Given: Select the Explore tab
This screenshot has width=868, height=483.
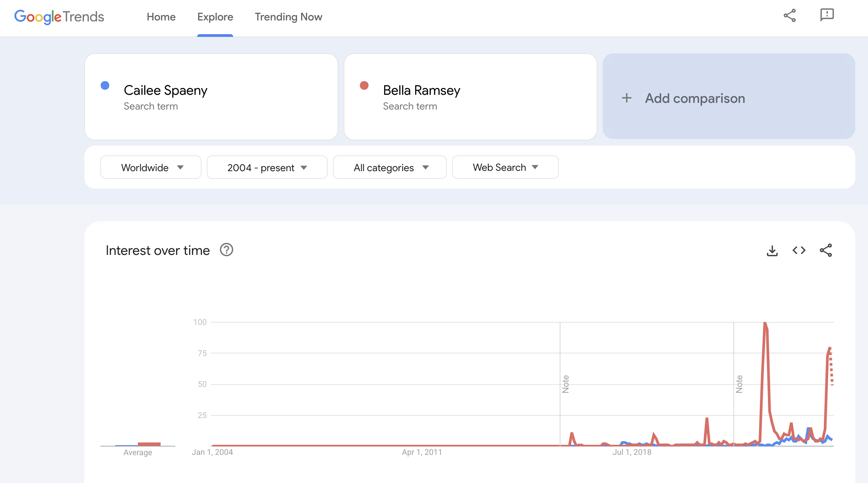Looking at the screenshot, I should click(215, 17).
